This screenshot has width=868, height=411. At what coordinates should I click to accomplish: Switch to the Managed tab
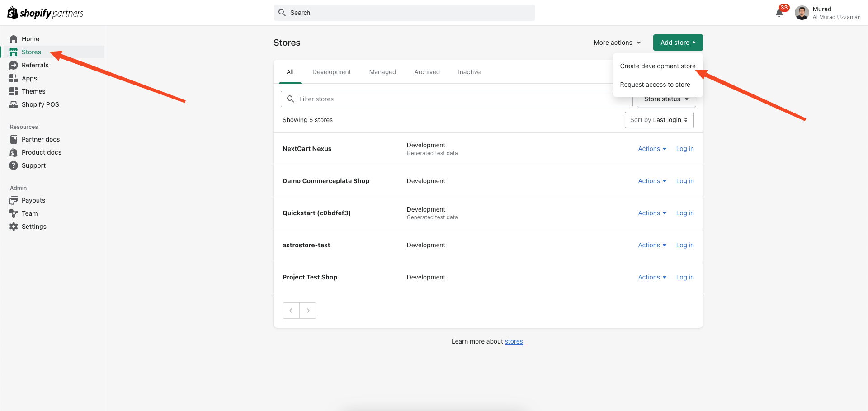coord(382,72)
